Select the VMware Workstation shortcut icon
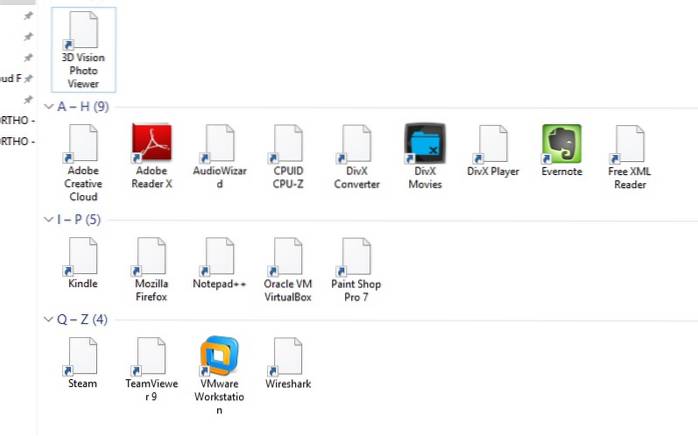 (x=219, y=356)
